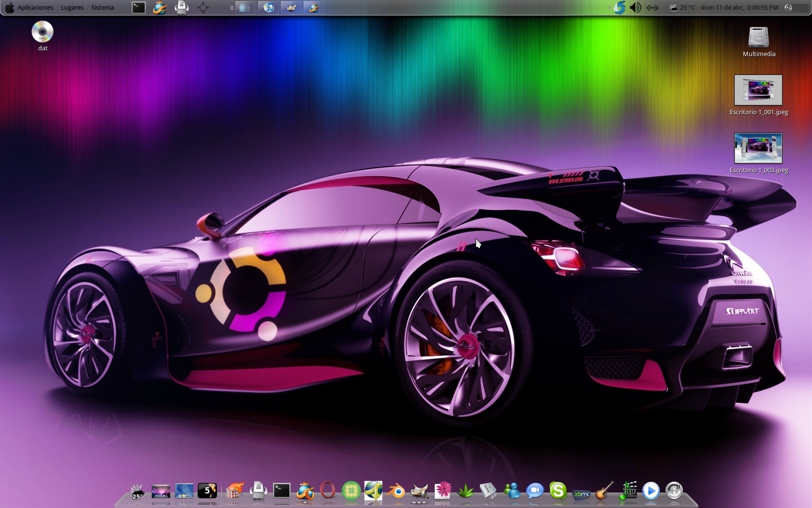Image resolution: width=812 pixels, height=508 pixels.
Task: Click the grey letter F dock icon
Action: pos(489,491)
